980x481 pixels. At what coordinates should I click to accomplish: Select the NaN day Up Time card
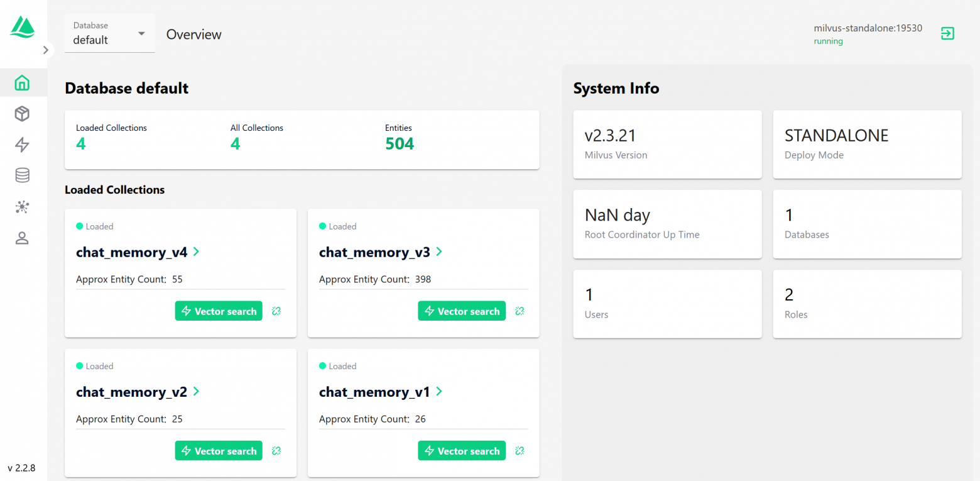coord(668,224)
